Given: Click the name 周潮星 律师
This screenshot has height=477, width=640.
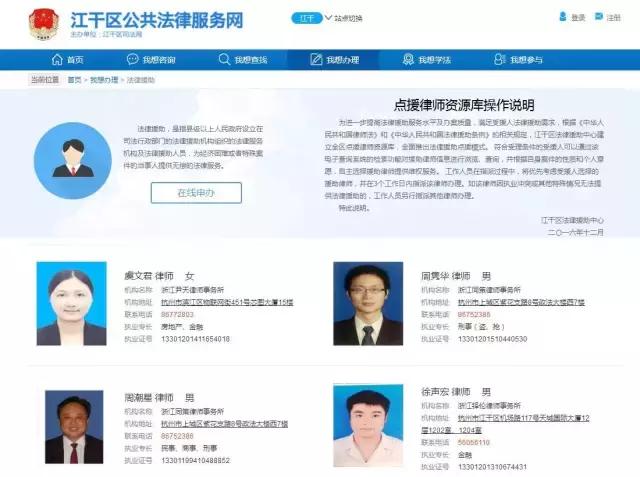Looking at the screenshot, I should pyautogui.click(x=149, y=397).
